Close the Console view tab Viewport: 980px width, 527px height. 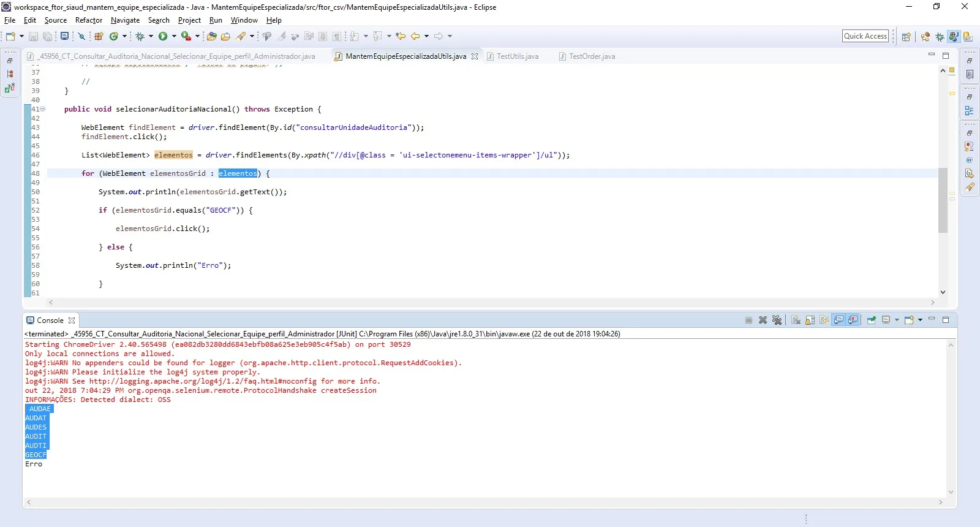pyautogui.click(x=72, y=320)
